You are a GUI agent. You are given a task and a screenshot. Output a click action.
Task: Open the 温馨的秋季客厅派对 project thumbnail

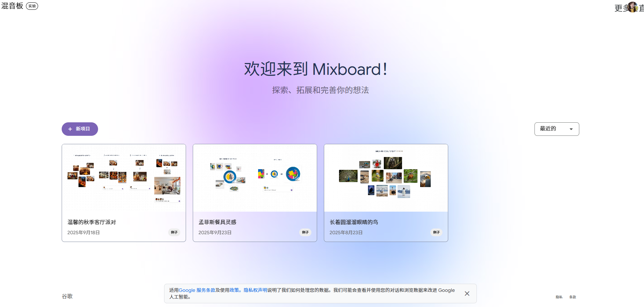[124, 178]
